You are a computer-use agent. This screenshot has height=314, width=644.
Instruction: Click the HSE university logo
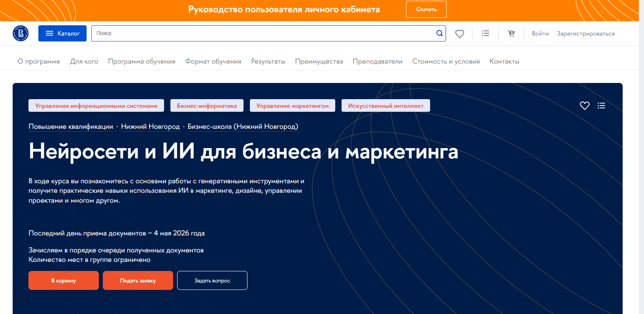tap(21, 34)
